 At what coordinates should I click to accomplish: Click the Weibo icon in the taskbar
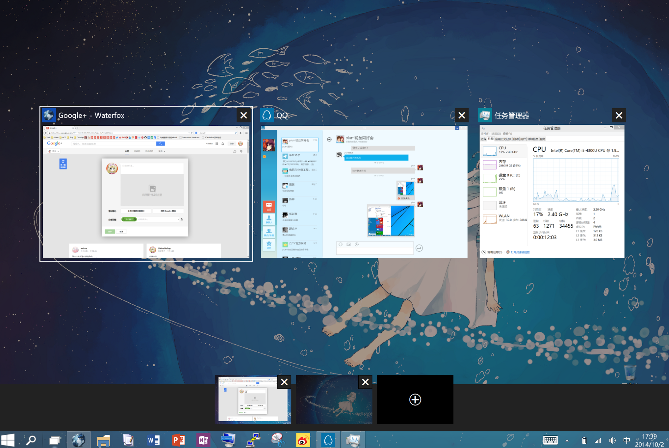click(x=302, y=440)
